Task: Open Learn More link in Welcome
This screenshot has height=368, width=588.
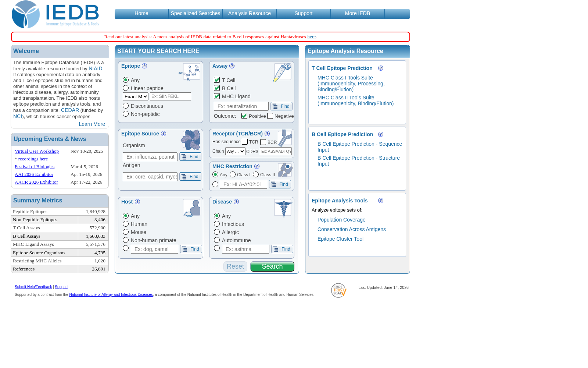Action: click(92, 124)
